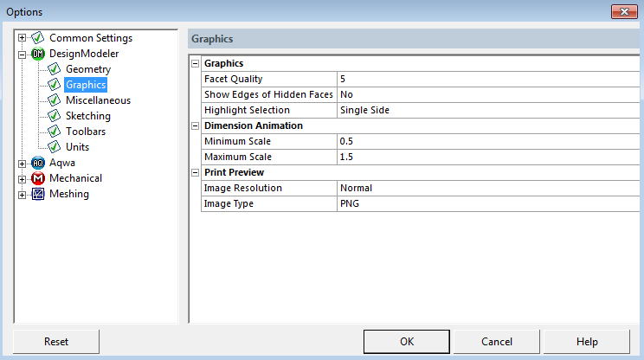
Task: Click the Toolbars checkmark icon
Action: (54, 132)
